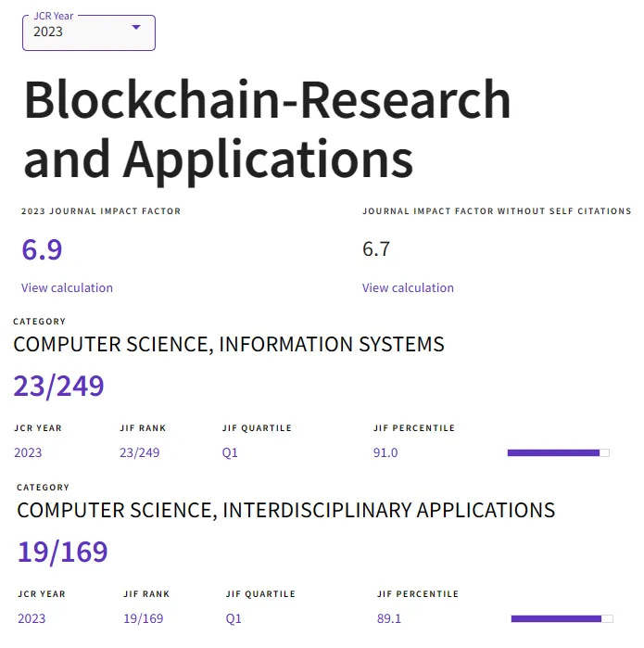Click the 2023 JOURNAL IMPACT FACTOR label
Screen dimensions: 644x648
(101, 211)
